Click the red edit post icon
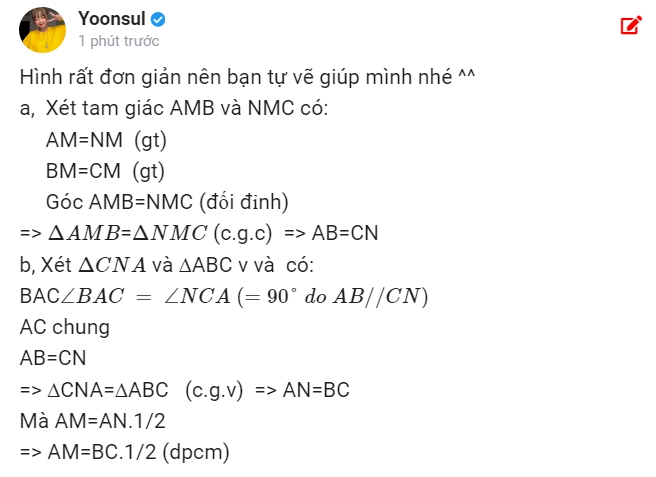 coord(631,25)
